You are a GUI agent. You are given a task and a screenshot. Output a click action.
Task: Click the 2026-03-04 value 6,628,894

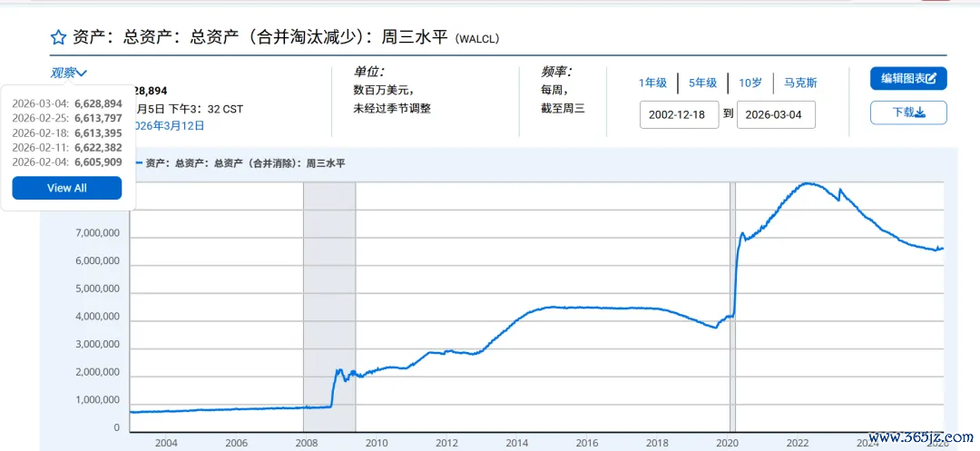pyautogui.click(x=98, y=103)
